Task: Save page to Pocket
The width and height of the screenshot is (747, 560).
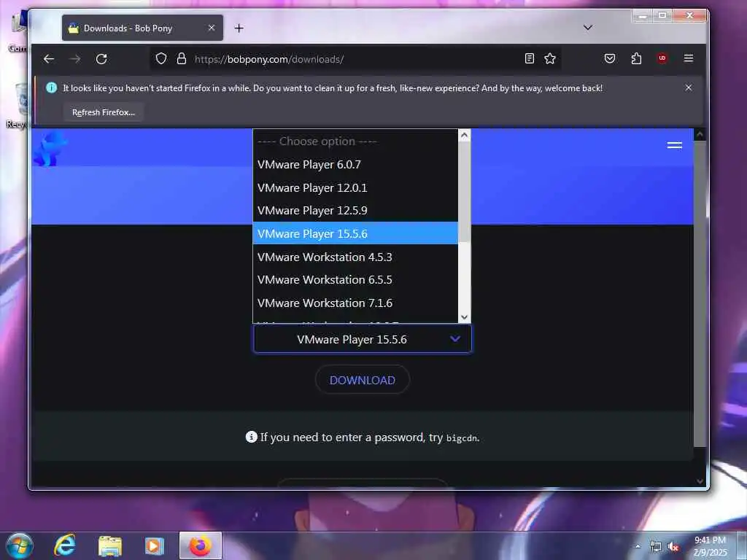Action: click(610, 58)
